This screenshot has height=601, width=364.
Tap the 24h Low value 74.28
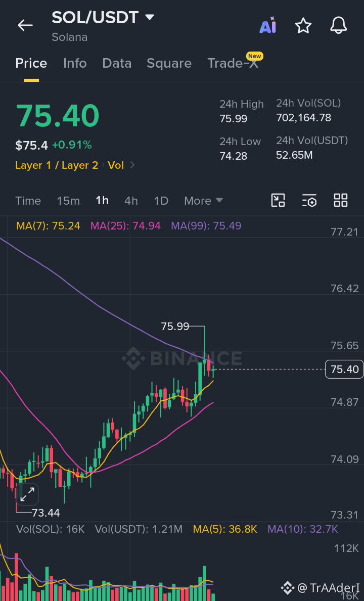[234, 156]
